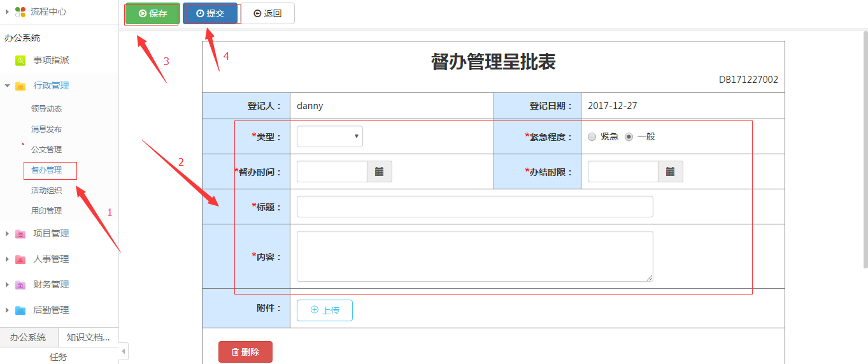Click the calendar icon beside 督办时间
This screenshot has width=868, height=364.
pos(379,171)
